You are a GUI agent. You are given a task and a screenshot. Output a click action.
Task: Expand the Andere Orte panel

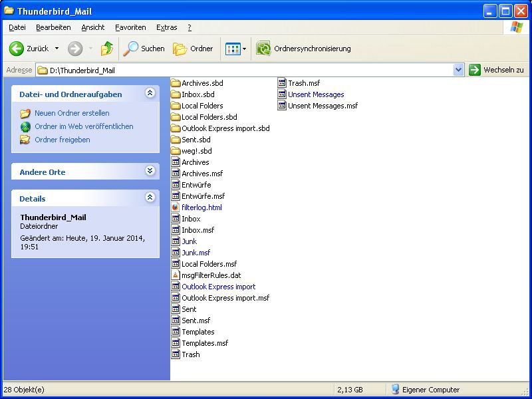pyautogui.click(x=150, y=172)
